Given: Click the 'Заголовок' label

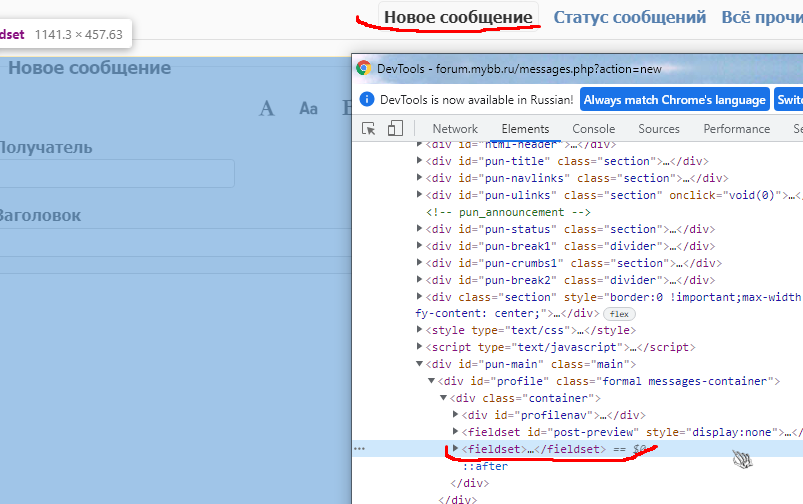Looking at the screenshot, I should 40,215.
